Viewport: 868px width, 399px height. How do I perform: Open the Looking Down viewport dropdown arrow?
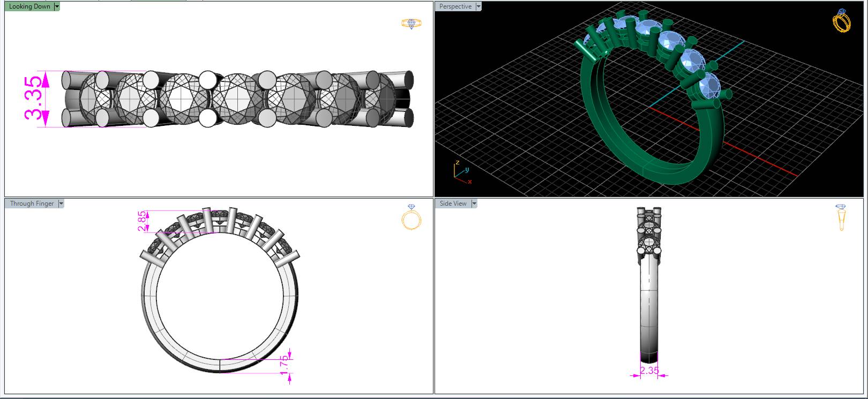click(57, 6)
